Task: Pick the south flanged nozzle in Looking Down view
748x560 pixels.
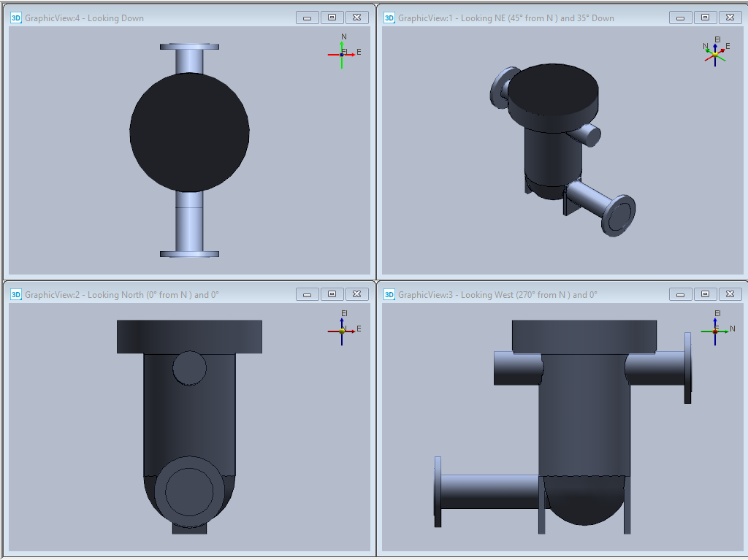Action: click(x=189, y=224)
